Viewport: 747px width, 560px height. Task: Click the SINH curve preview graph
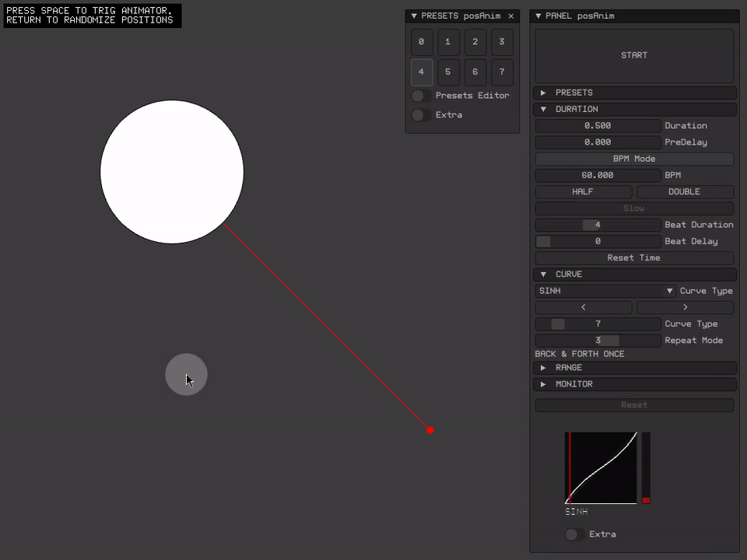[x=601, y=468]
